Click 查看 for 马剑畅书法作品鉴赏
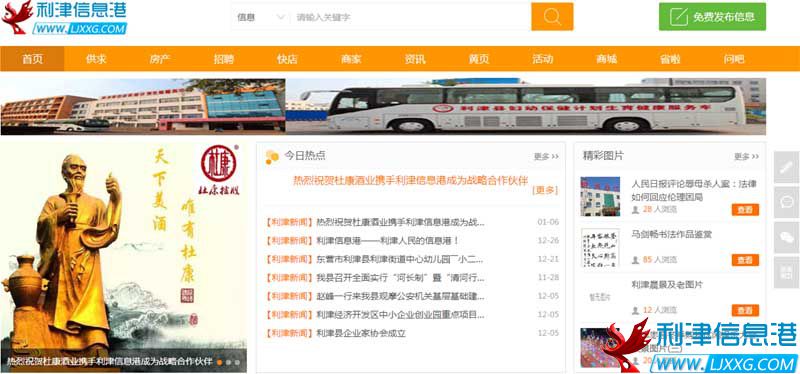This screenshot has width=800, height=374. 745,260
